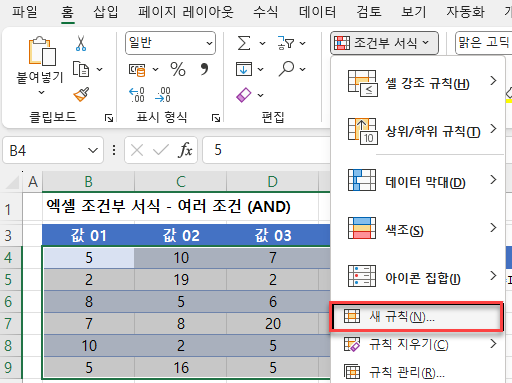Image resolution: width=512 pixels, height=383 pixels.
Task: Increase decimal places
Action: tap(137, 95)
